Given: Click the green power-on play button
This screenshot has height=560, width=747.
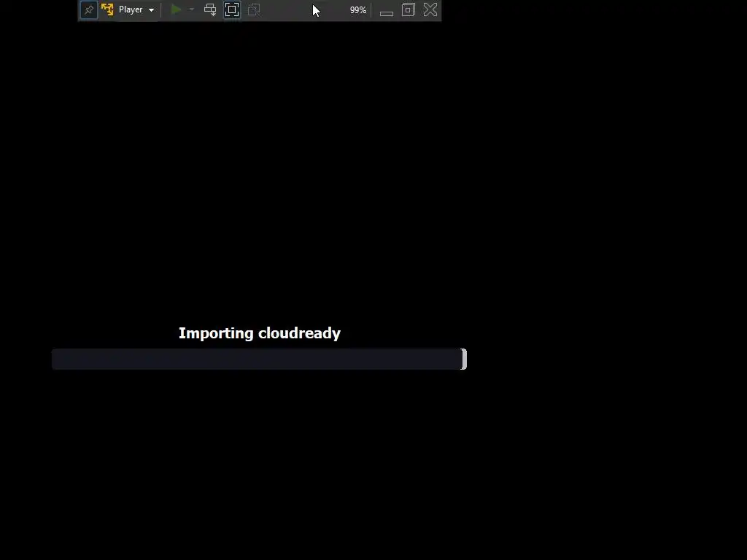Looking at the screenshot, I should 176,9.
